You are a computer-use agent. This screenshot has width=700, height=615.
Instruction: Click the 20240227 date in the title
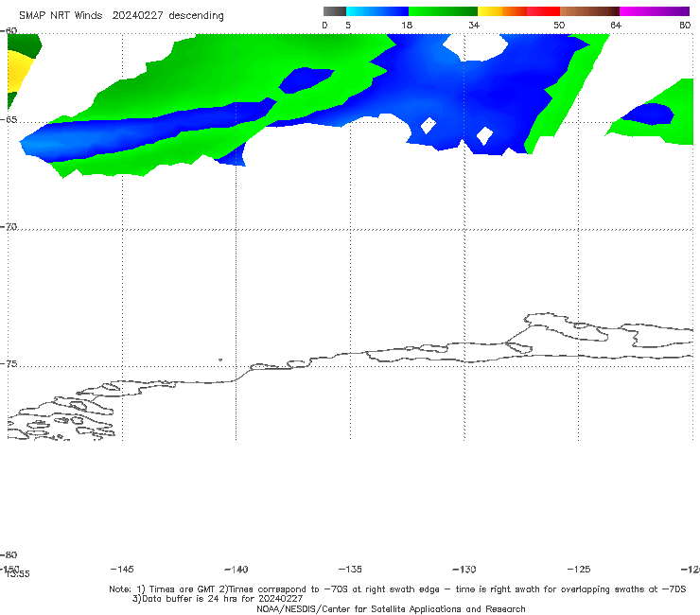pyautogui.click(x=137, y=15)
